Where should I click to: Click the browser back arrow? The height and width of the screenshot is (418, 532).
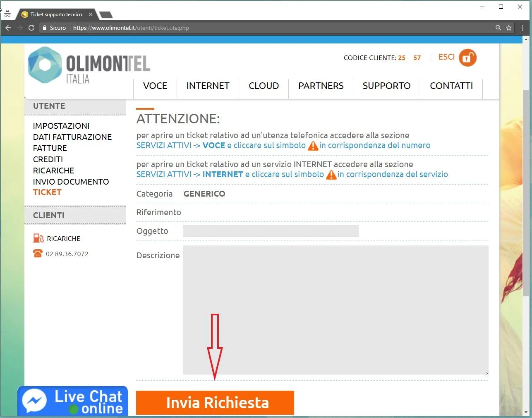point(8,28)
